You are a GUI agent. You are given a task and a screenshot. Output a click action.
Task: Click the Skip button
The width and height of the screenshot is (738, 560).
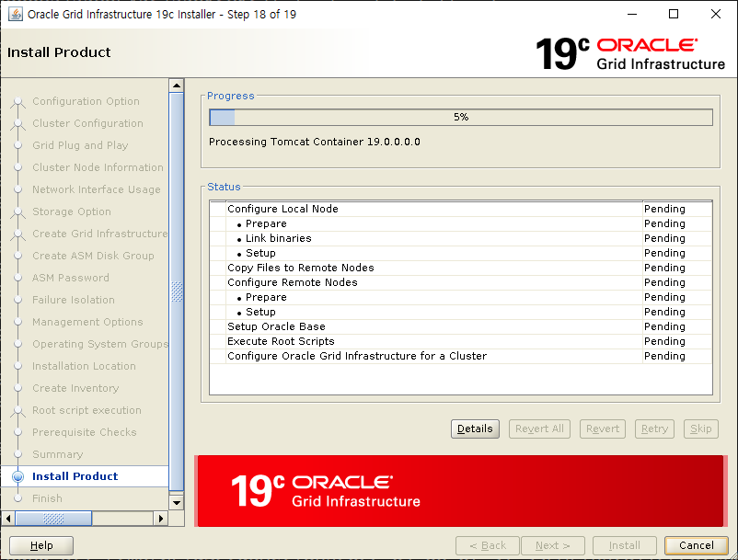[701, 429]
